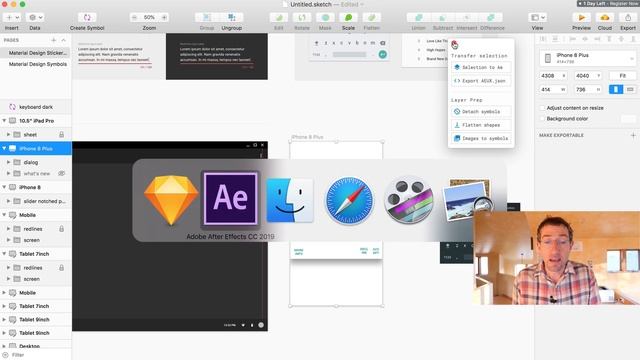Click Images to symbols button

point(481,138)
